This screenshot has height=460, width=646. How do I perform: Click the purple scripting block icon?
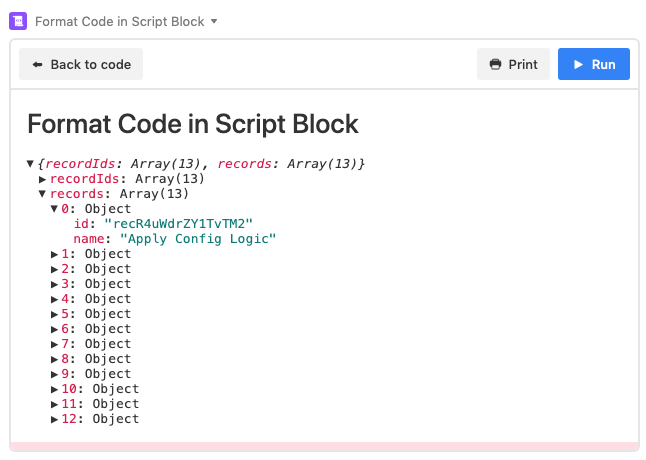tap(18, 21)
